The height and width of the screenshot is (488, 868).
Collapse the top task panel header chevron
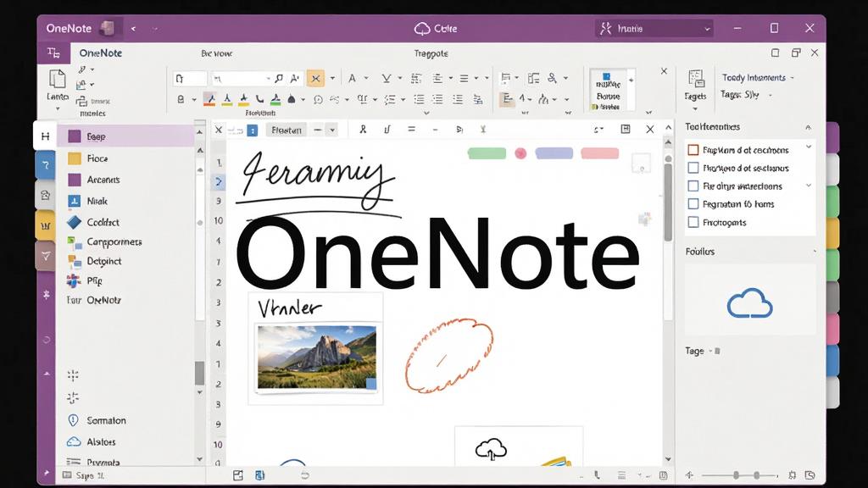click(x=808, y=127)
